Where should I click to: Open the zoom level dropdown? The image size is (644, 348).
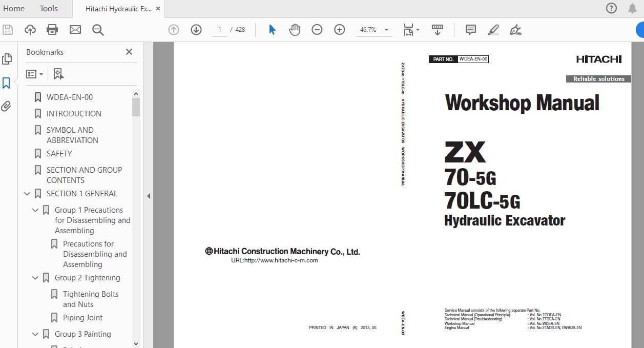pyautogui.click(x=386, y=30)
